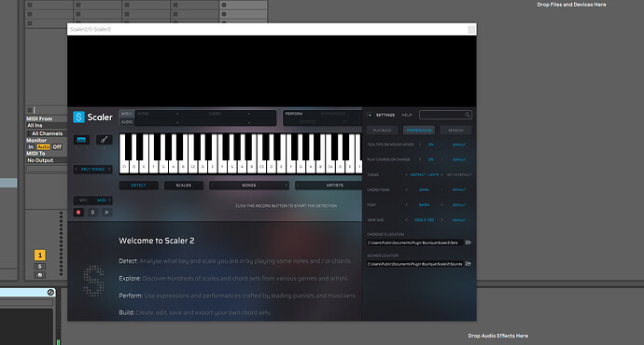The width and height of the screenshot is (644, 345).
Task: Toggle the track activator button 1
Action: point(40,255)
